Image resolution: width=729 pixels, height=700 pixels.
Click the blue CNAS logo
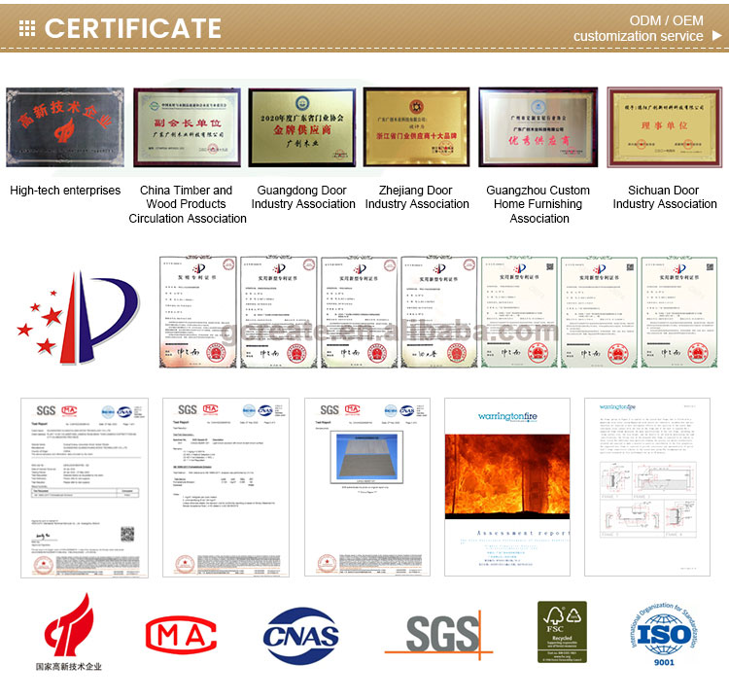300,636
